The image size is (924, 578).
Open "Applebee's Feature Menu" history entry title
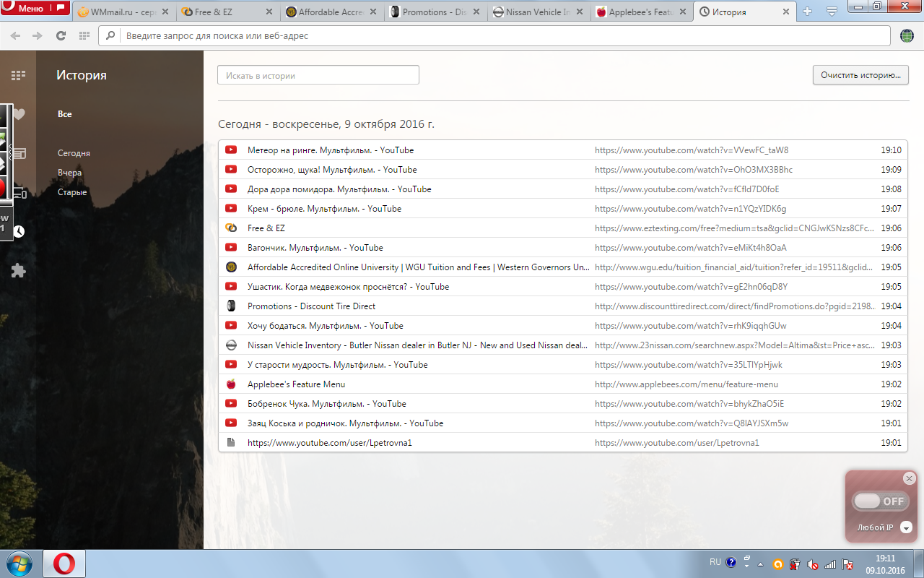click(296, 384)
